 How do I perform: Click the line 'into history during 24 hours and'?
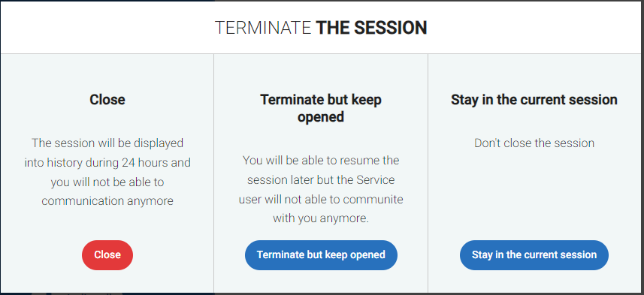pyautogui.click(x=107, y=162)
